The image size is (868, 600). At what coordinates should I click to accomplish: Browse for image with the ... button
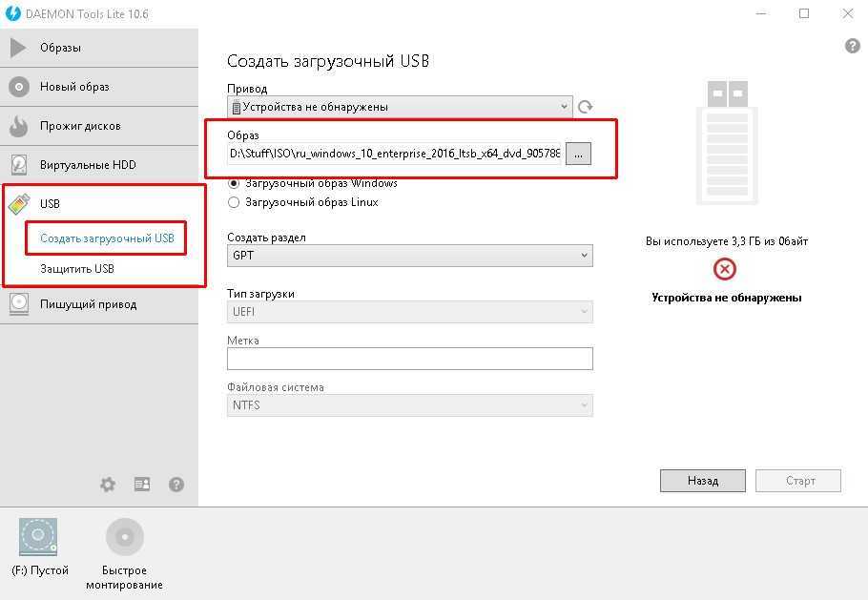pos(578,154)
